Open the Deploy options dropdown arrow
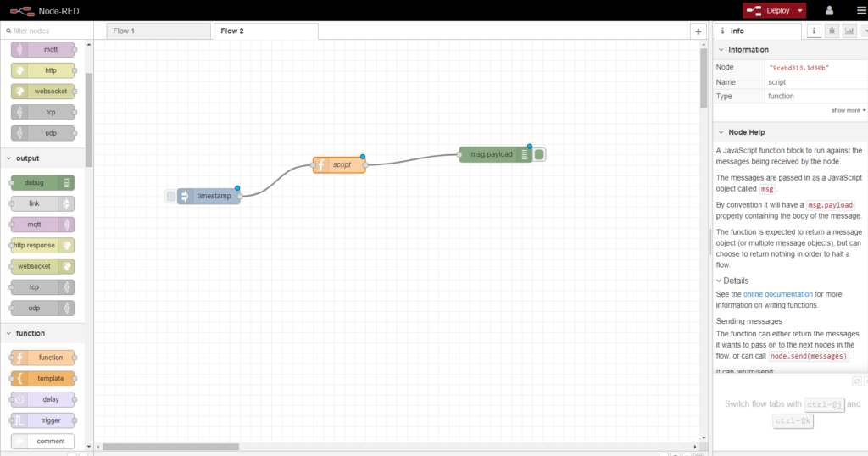 click(x=800, y=10)
